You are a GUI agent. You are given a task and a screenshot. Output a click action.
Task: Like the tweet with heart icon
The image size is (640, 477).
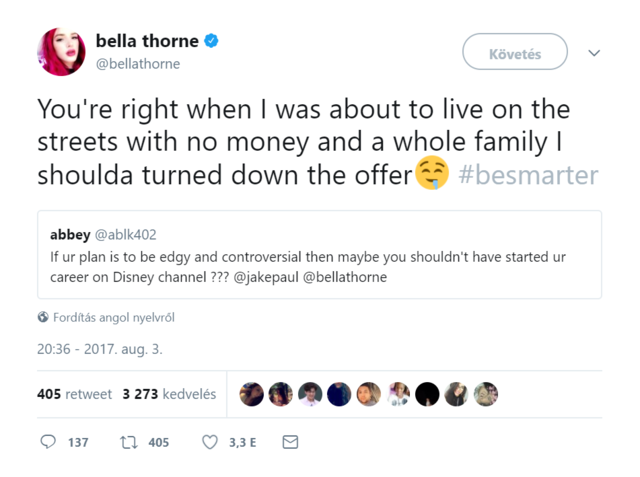point(210,441)
